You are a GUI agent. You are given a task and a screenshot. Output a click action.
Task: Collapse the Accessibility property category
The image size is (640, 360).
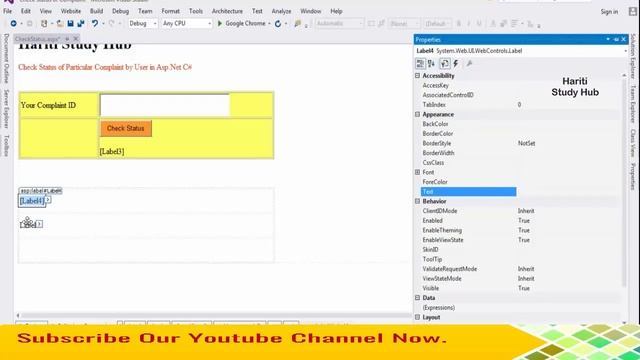click(x=417, y=76)
